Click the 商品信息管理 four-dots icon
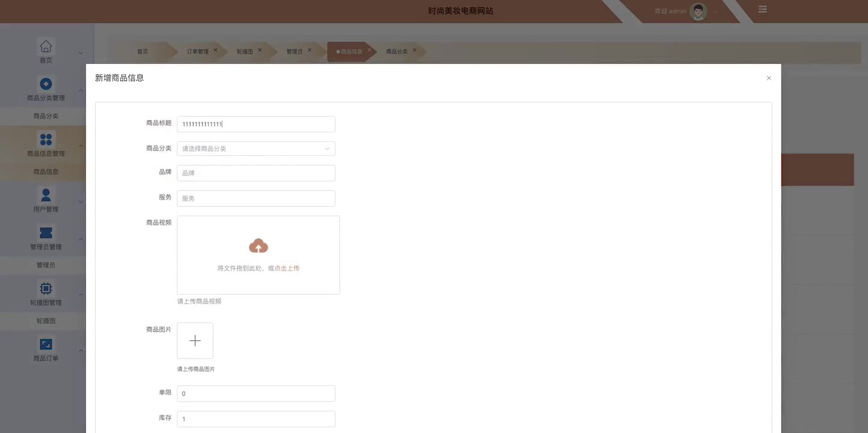Image resolution: width=868 pixels, height=433 pixels. 46,140
